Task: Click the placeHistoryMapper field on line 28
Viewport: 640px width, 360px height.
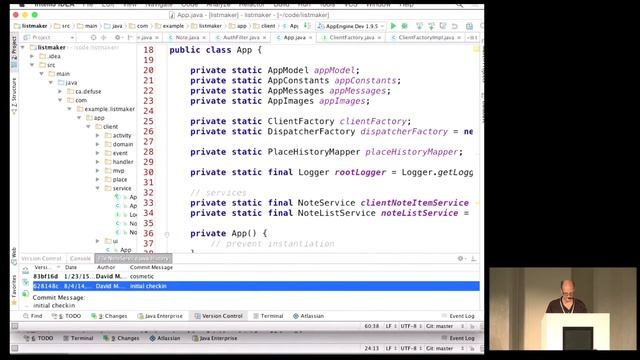Action: 411,152
